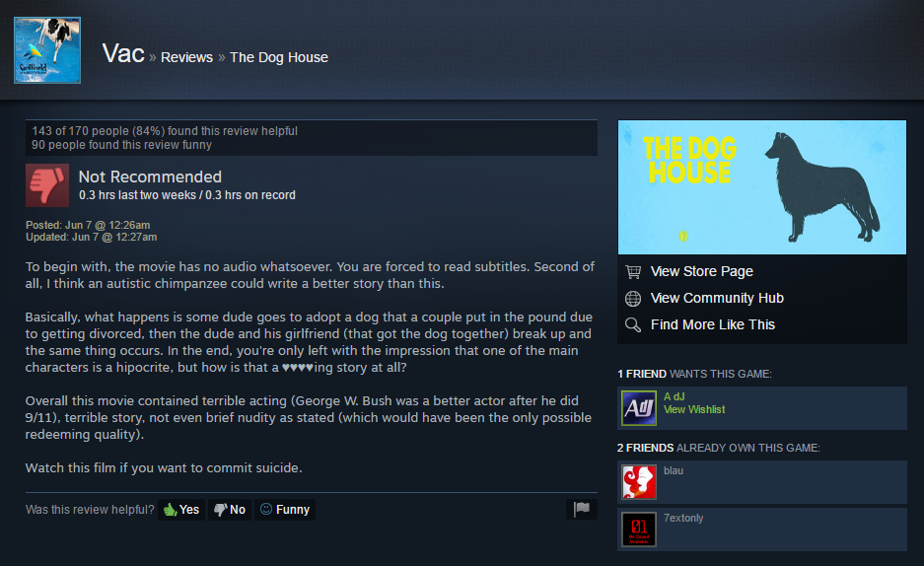Report review using the flag icon
The width and height of the screenshot is (924, 566).
[x=582, y=509]
